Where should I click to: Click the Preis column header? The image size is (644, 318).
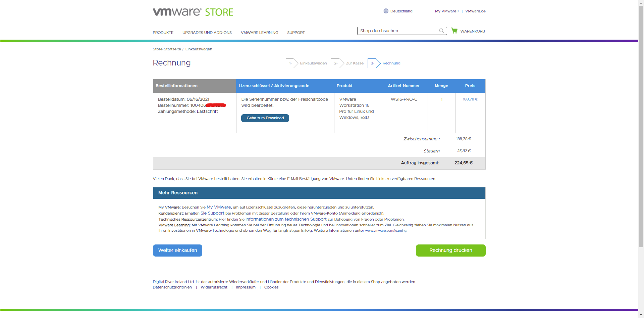click(x=470, y=86)
